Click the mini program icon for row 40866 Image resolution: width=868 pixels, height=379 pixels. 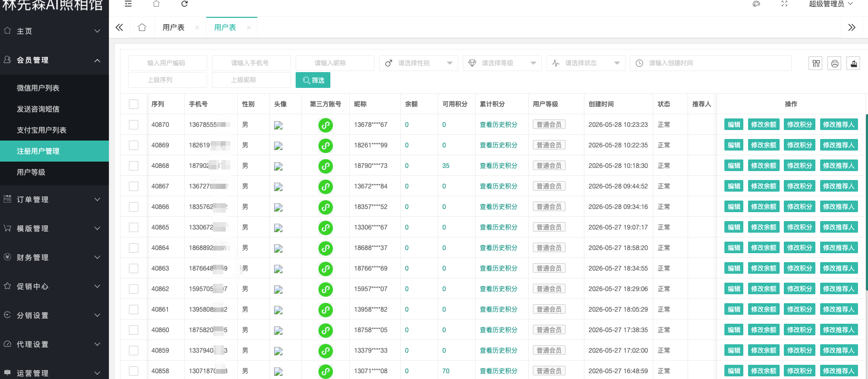(x=326, y=207)
